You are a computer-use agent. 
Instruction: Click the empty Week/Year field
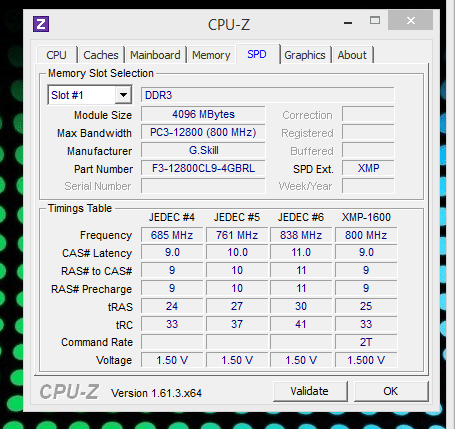[x=368, y=186]
